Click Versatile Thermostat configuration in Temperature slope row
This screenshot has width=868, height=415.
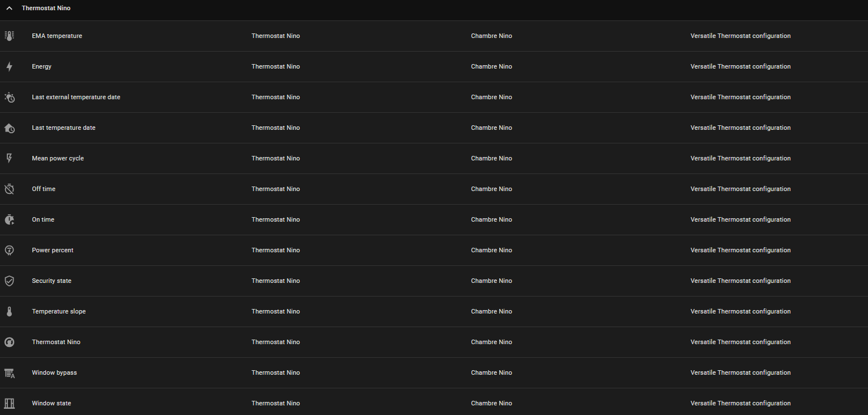click(x=741, y=311)
